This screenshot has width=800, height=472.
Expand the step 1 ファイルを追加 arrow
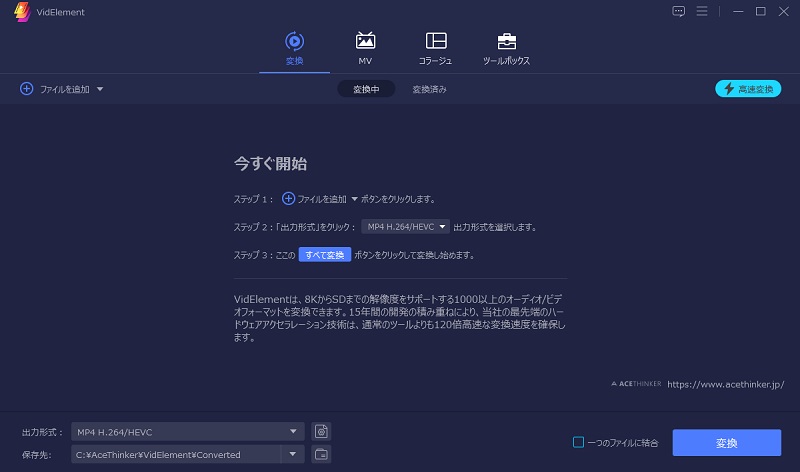pos(354,199)
